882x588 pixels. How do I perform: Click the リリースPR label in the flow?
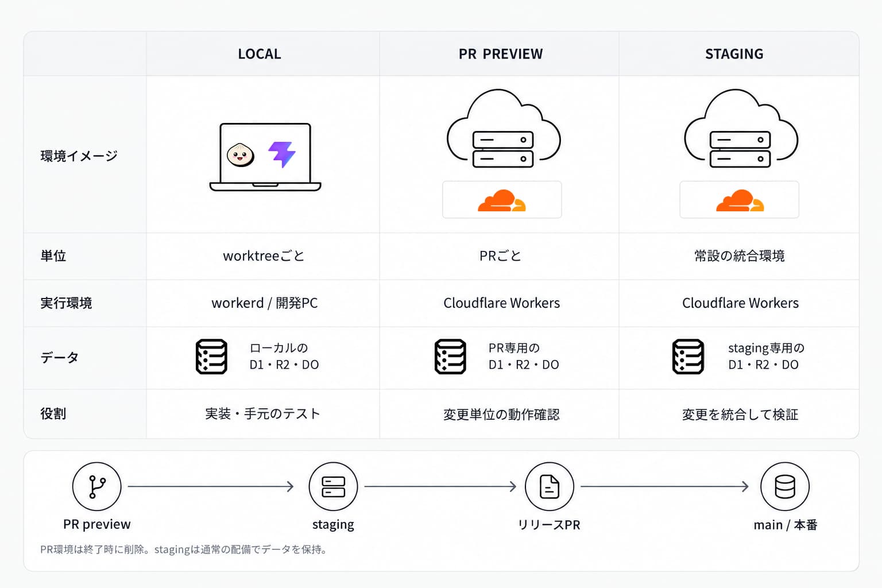[549, 525]
